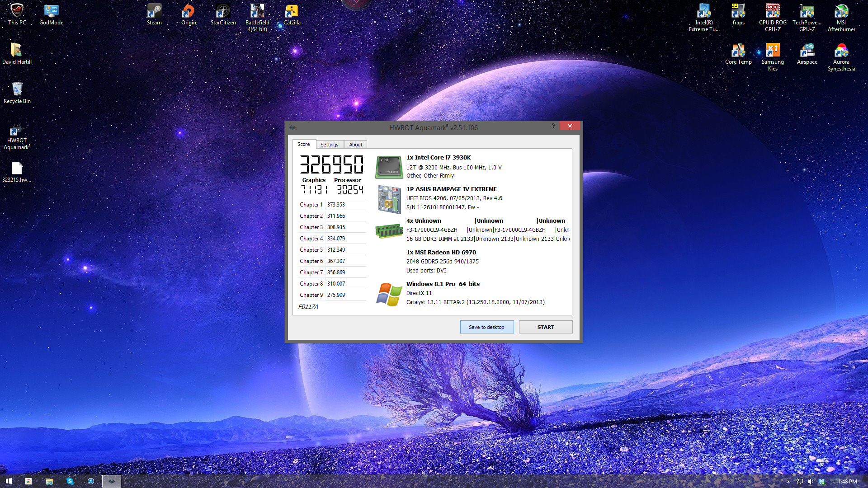Image resolution: width=868 pixels, height=488 pixels.
Task: Select Chapter 8 value 310.007
Action: pos(336,284)
